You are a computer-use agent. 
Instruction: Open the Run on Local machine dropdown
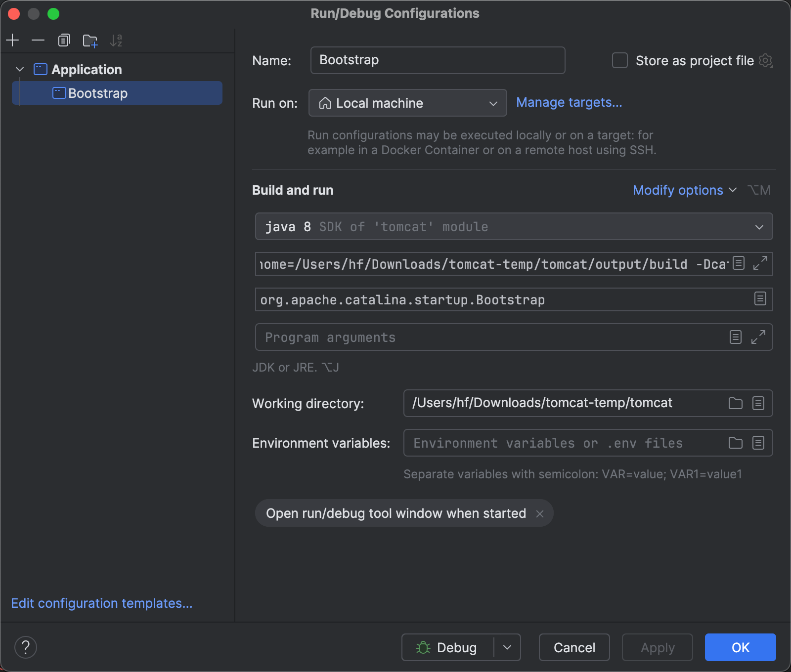pyautogui.click(x=407, y=103)
